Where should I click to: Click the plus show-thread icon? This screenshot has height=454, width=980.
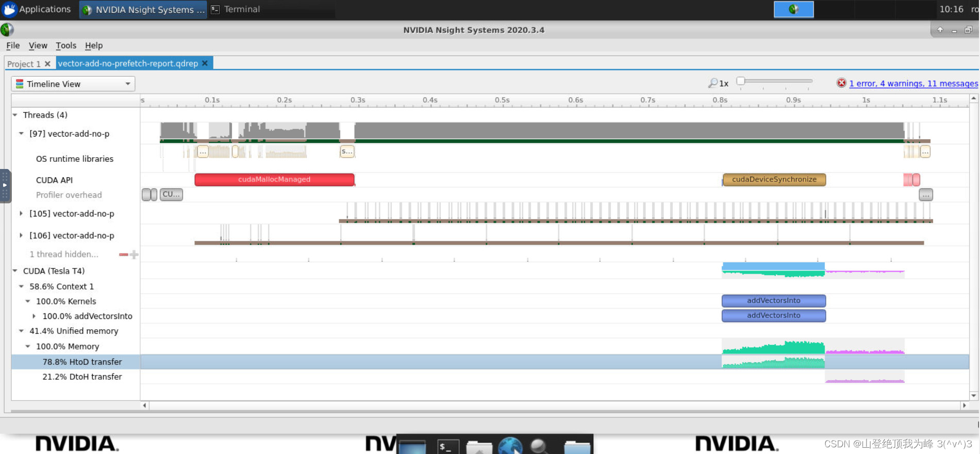134,255
